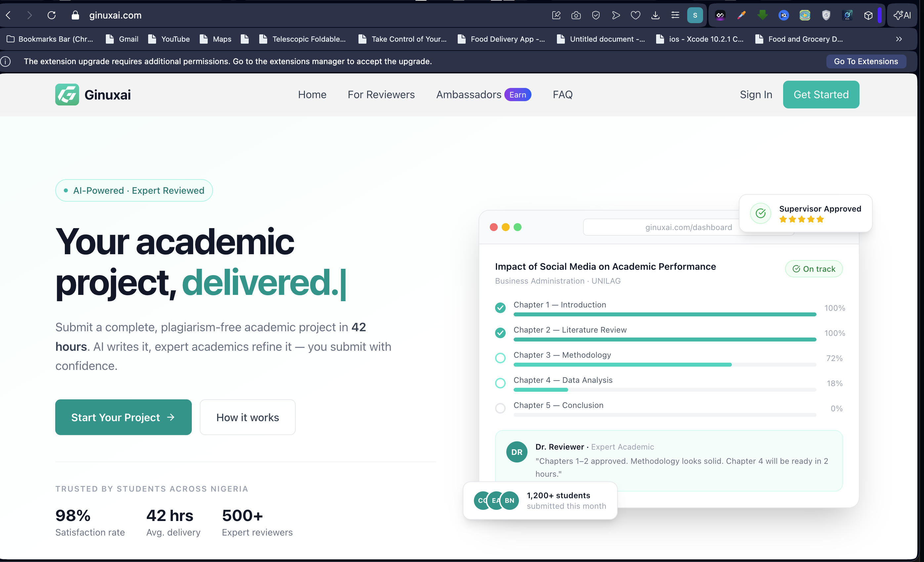Click the Chapter 3 Methodology status circle

click(x=500, y=358)
